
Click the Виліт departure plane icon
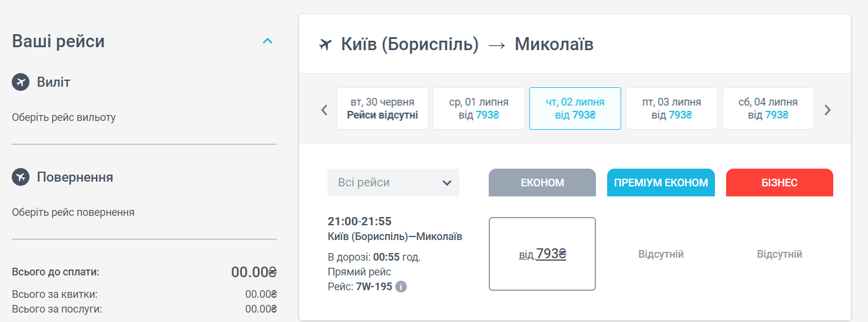click(21, 82)
